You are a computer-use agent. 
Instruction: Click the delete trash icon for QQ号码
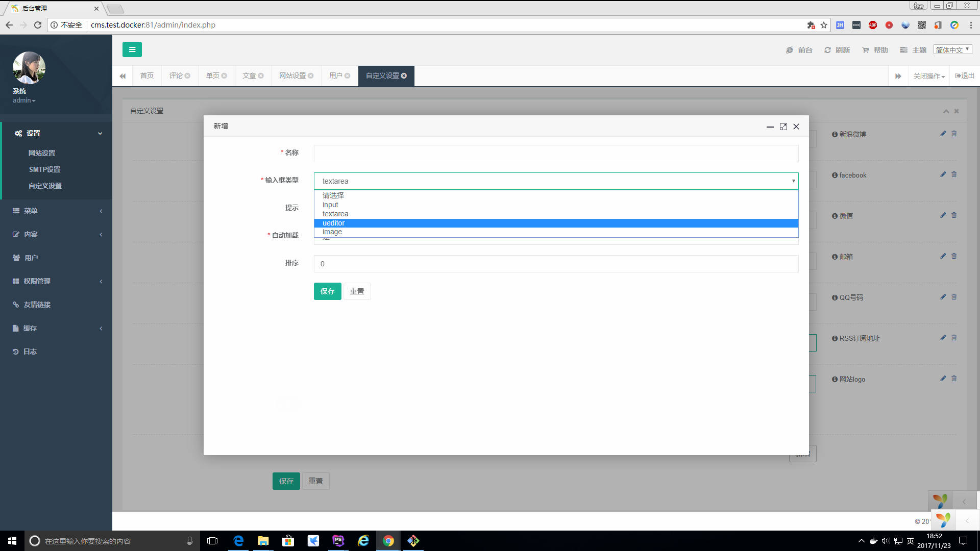[953, 297]
